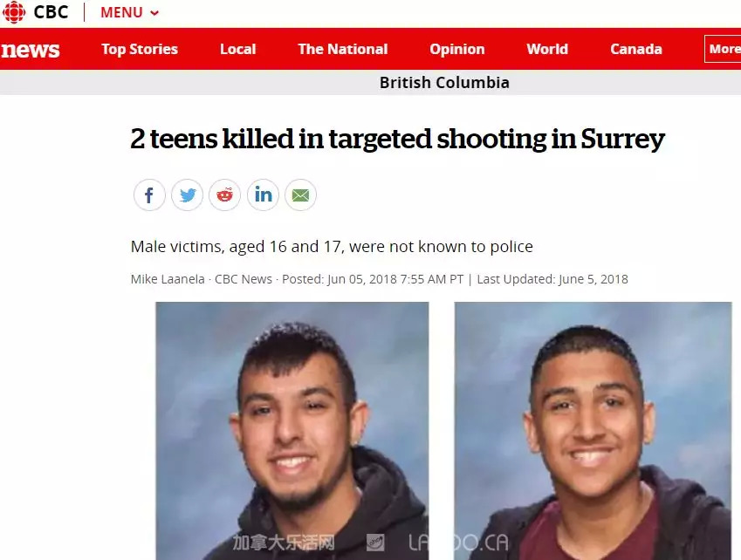Open the Opinion section

pyautogui.click(x=457, y=50)
